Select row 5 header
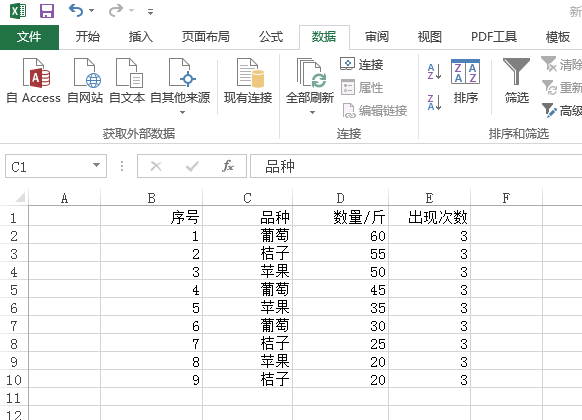Viewport: 582px width, 420px height. 14,290
